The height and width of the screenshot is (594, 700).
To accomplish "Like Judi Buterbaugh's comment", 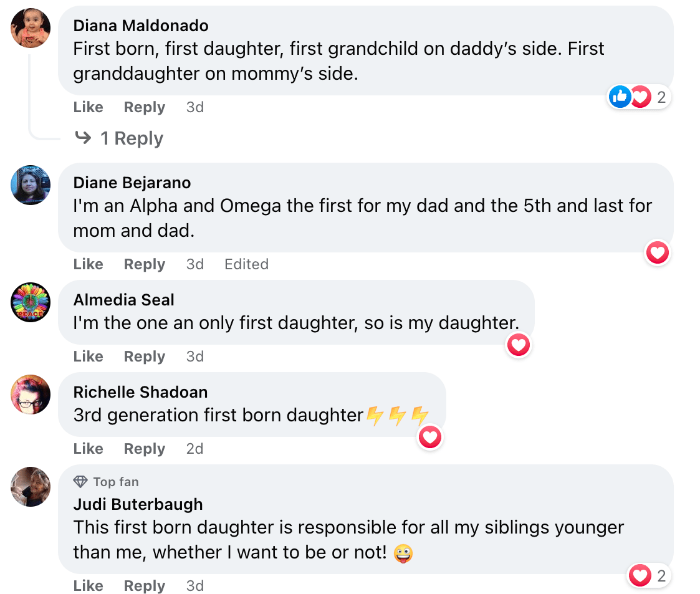I will click(88, 586).
